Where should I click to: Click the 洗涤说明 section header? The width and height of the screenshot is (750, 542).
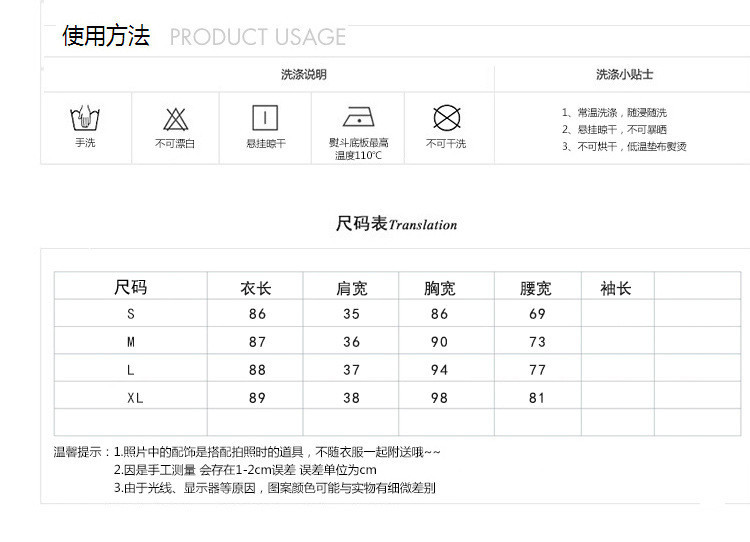coord(304,75)
